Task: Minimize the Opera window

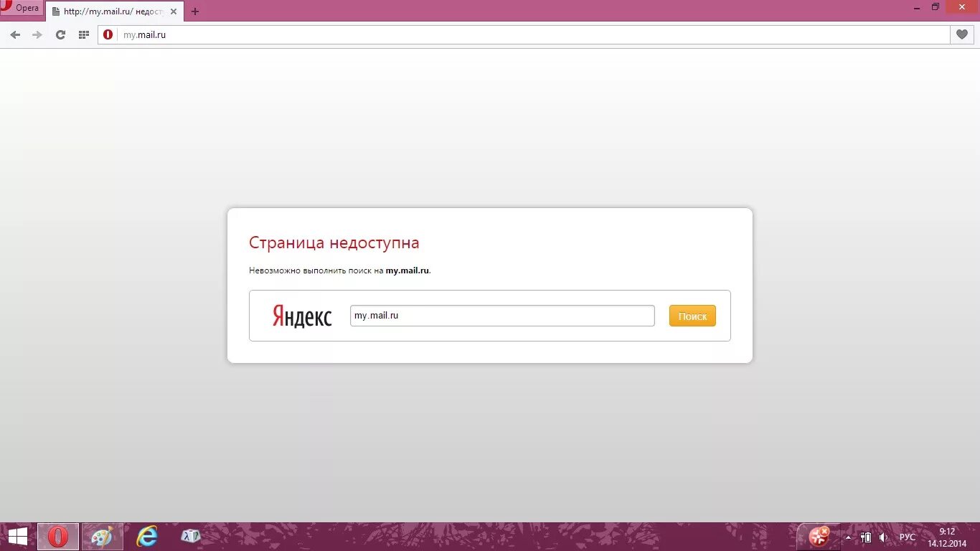Action: coord(918,7)
